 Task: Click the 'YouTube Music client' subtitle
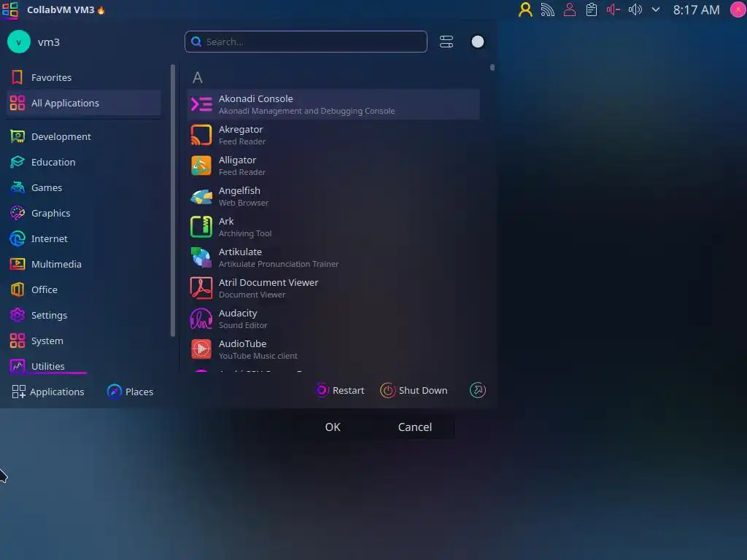[258, 356]
